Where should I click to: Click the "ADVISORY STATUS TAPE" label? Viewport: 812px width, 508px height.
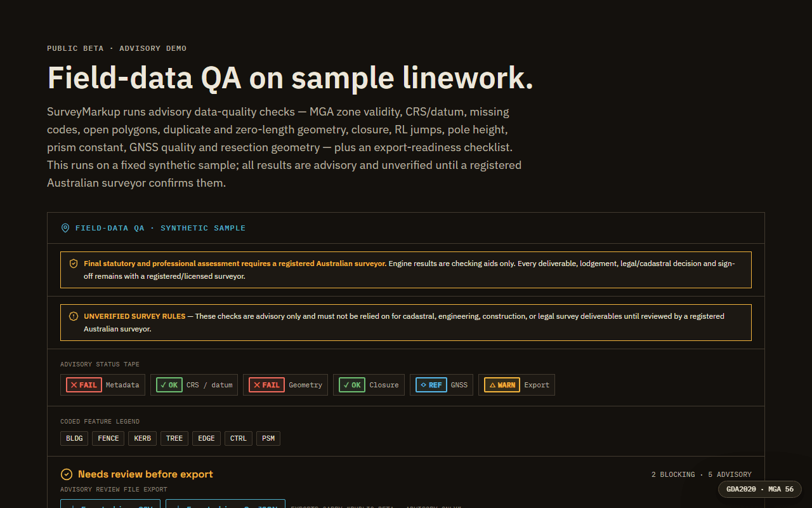click(100, 364)
